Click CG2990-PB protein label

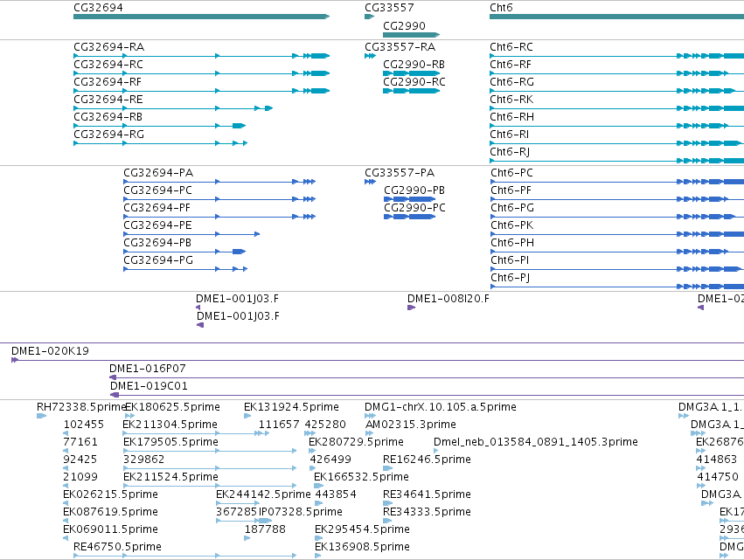(414, 190)
